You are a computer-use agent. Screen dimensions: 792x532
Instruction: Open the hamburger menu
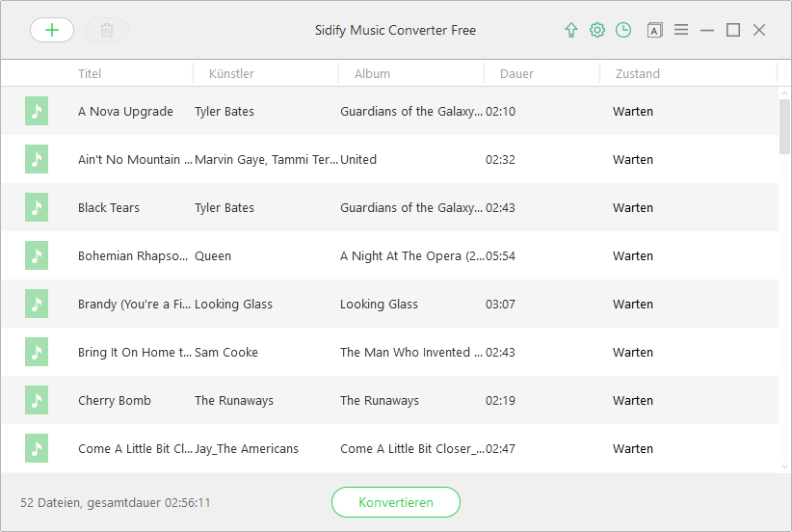(x=681, y=30)
